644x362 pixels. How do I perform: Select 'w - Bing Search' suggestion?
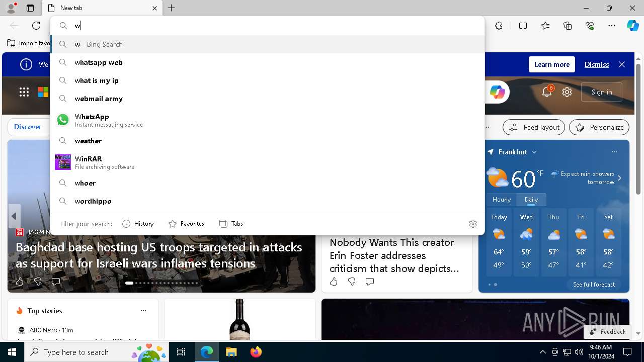click(267, 44)
